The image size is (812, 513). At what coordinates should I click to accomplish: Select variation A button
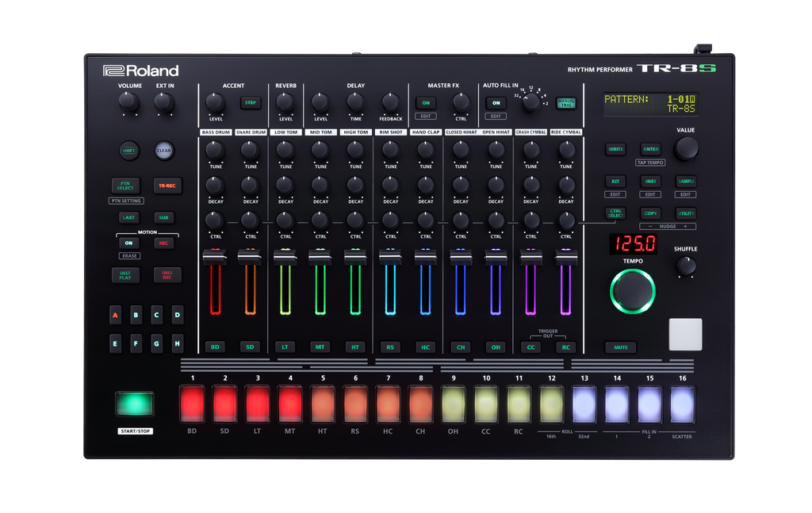116,315
